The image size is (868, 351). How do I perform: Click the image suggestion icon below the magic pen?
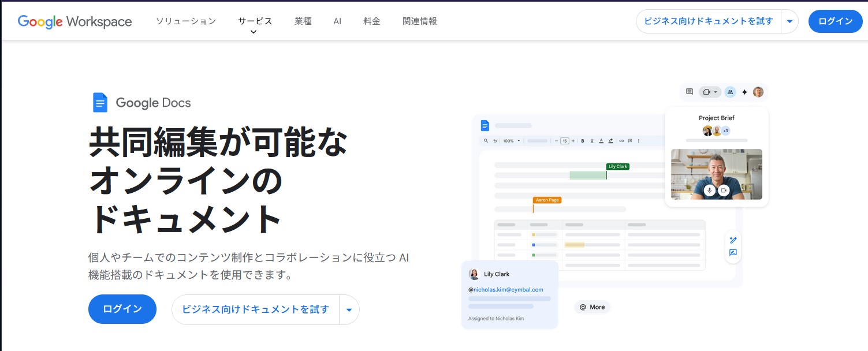pyautogui.click(x=733, y=253)
